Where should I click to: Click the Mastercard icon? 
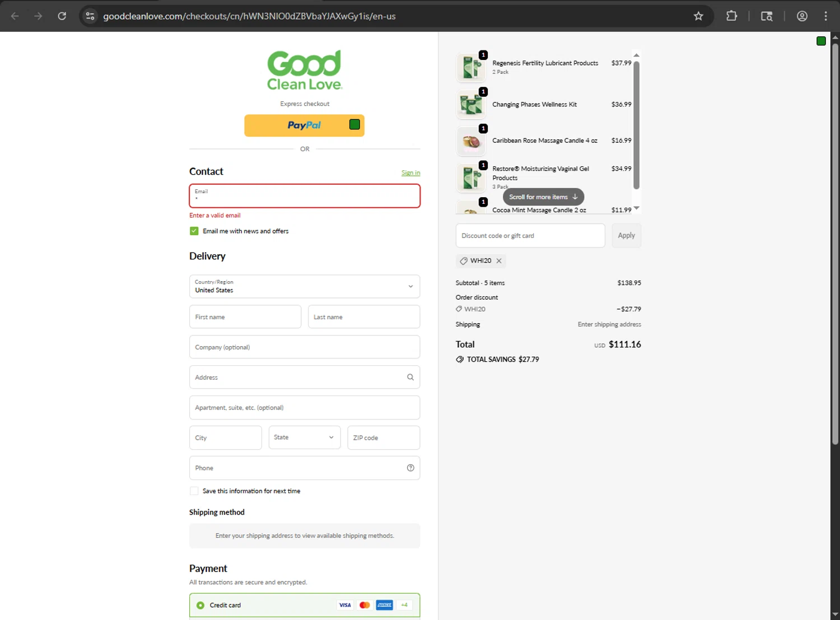click(365, 605)
